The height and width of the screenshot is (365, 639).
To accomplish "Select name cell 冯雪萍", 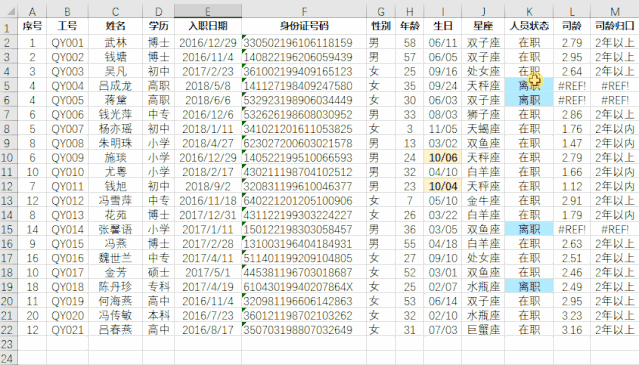I will point(115,201).
